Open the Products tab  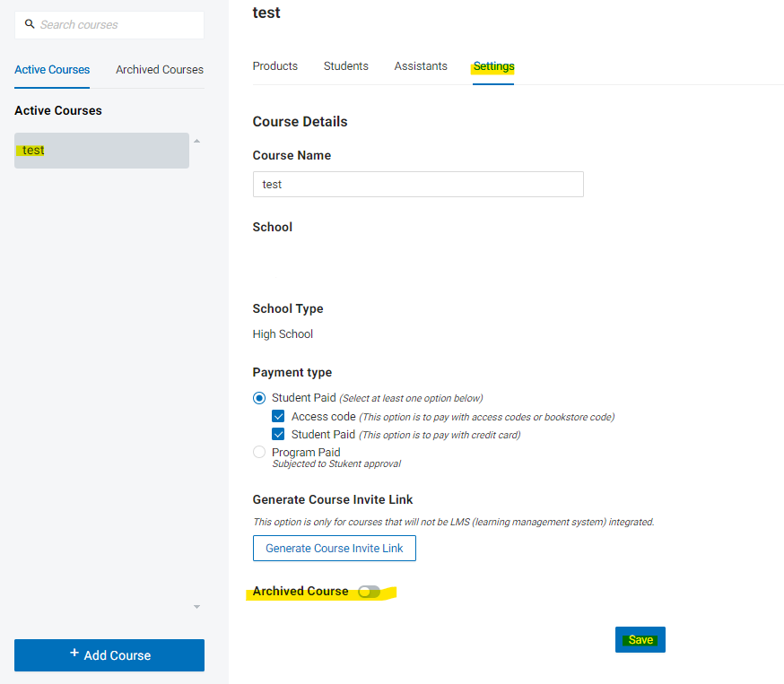(275, 66)
